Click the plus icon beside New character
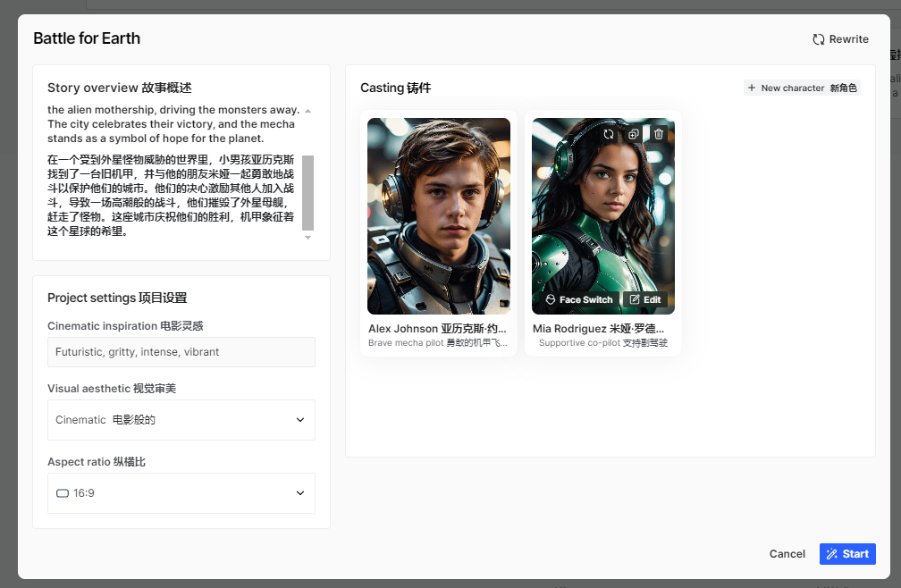 (752, 88)
